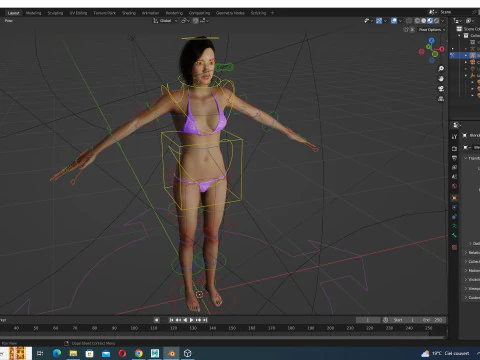Open the Object Data armature properties tab

454,226
